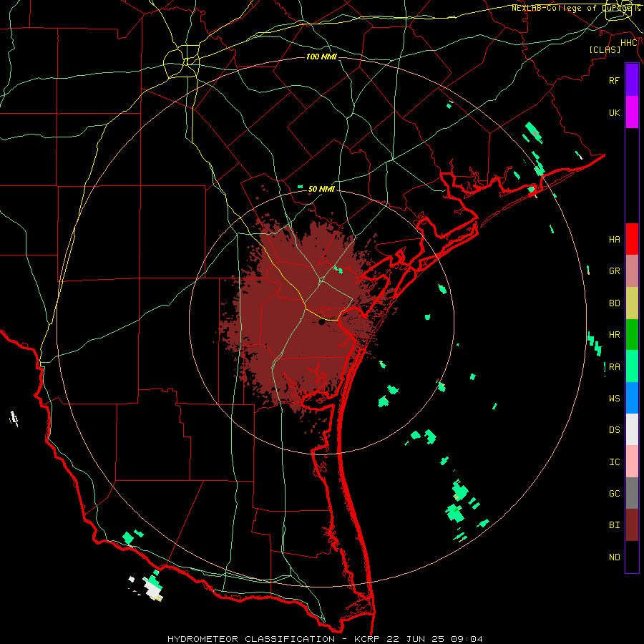The image size is (644, 644).
Task: Click the HA legend label
Action: pyautogui.click(x=614, y=240)
